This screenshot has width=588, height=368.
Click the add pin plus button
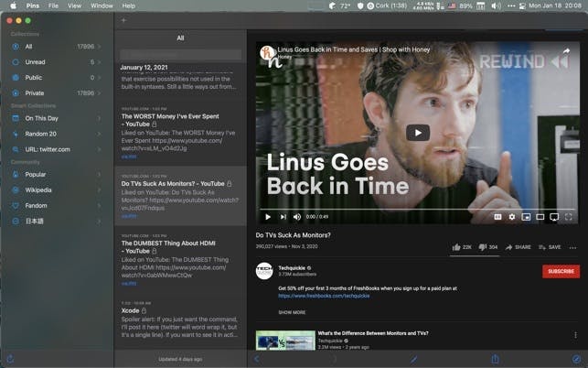pos(123,19)
